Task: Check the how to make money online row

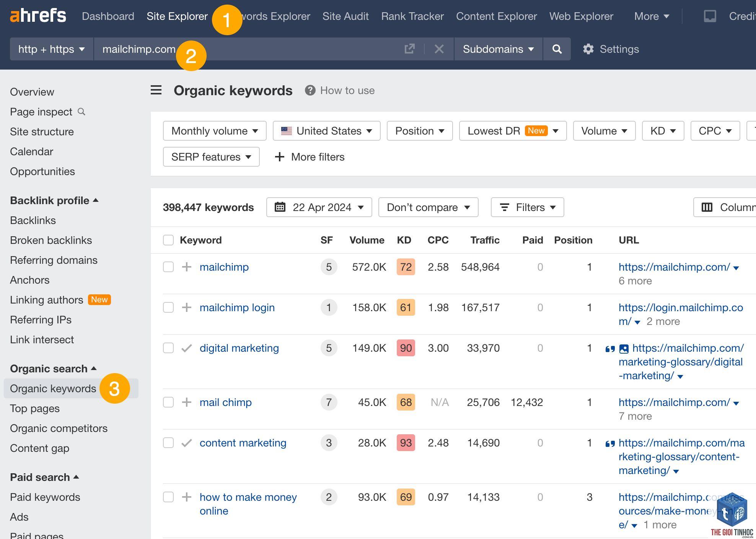Action: coord(168,497)
